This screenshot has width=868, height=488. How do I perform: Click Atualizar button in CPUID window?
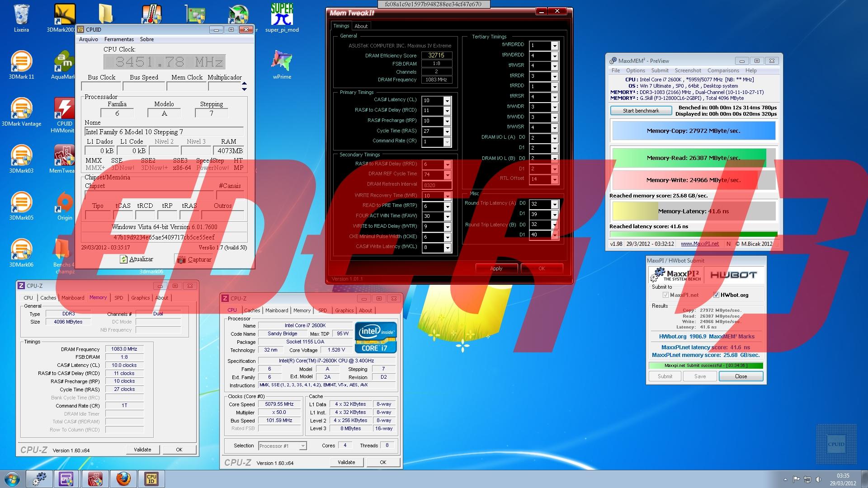pos(136,259)
